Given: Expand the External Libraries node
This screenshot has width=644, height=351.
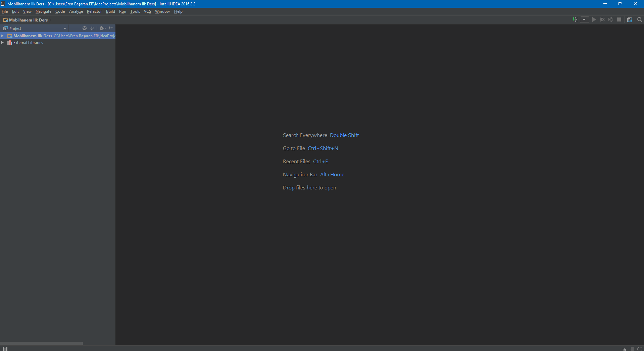Looking at the screenshot, I should click(x=2, y=43).
